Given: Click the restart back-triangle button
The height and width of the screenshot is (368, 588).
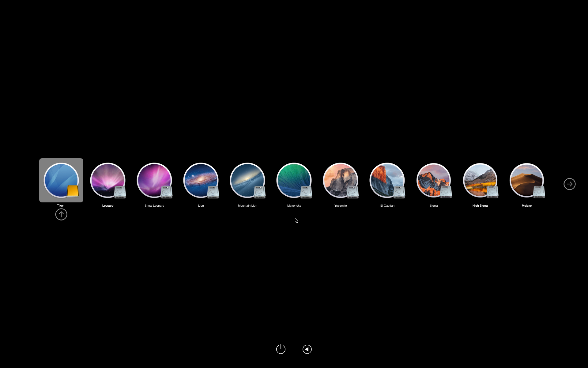Looking at the screenshot, I should click(307, 349).
